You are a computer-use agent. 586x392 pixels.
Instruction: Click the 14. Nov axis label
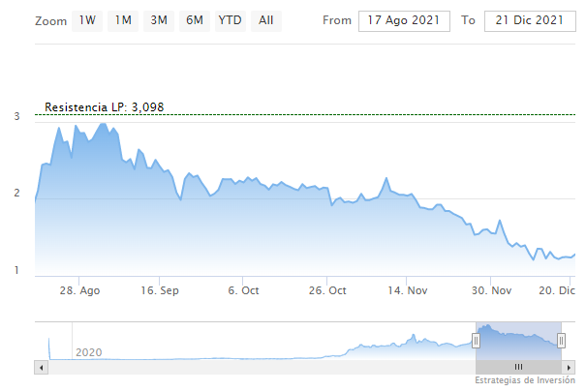[408, 289]
